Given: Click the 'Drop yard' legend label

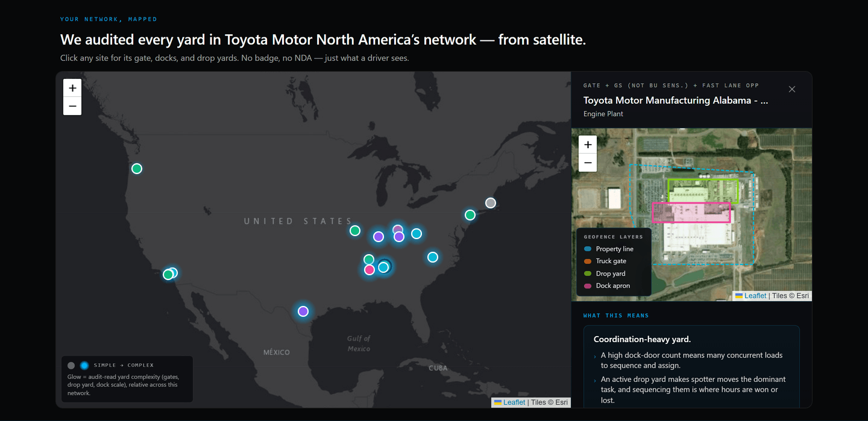Looking at the screenshot, I should point(611,273).
